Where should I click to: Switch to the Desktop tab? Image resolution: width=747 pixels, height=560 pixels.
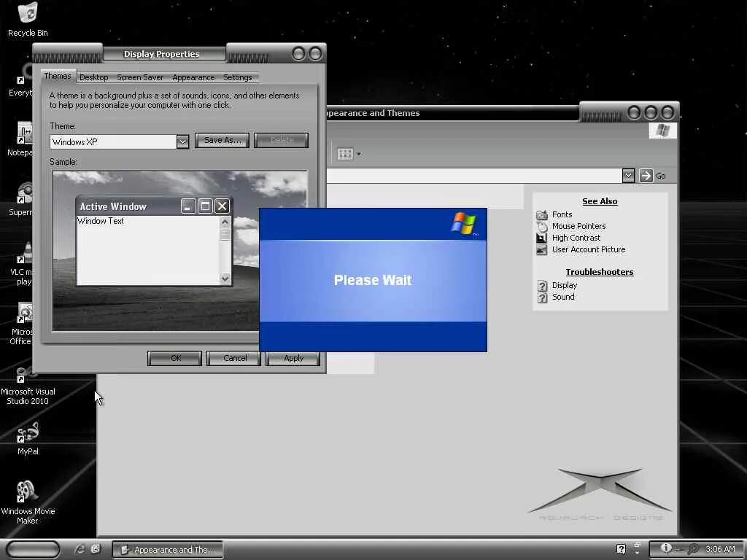(x=94, y=77)
